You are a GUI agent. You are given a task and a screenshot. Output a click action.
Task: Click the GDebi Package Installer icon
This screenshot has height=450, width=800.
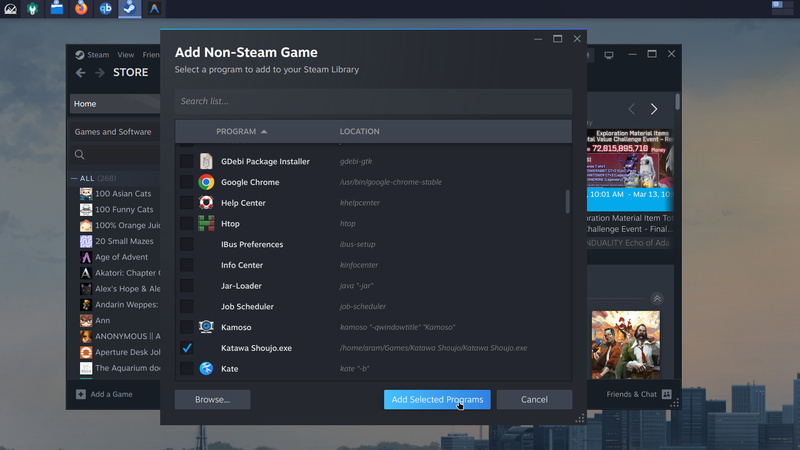coord(206,161)
